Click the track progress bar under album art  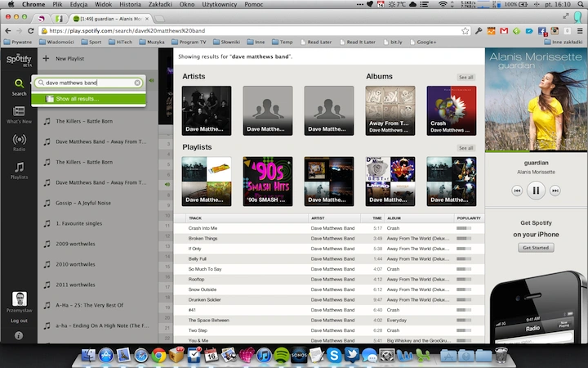pos(536,151)
